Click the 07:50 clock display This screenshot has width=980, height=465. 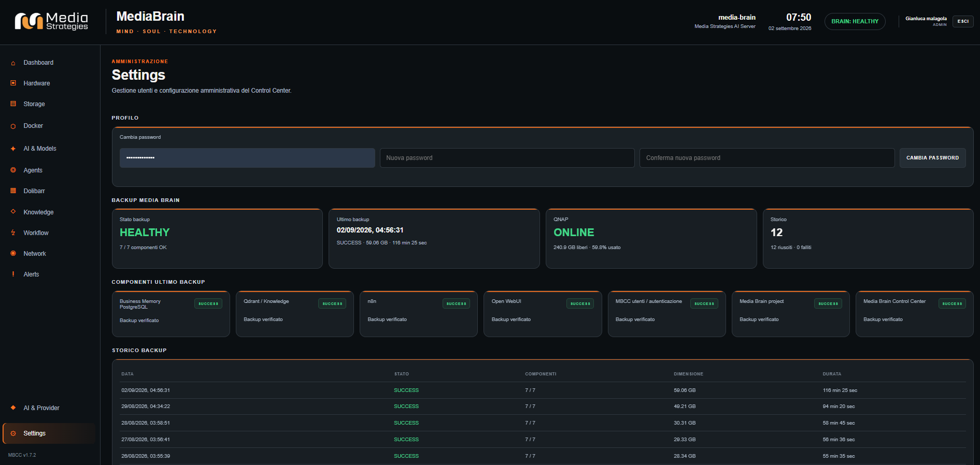(799, 17)
